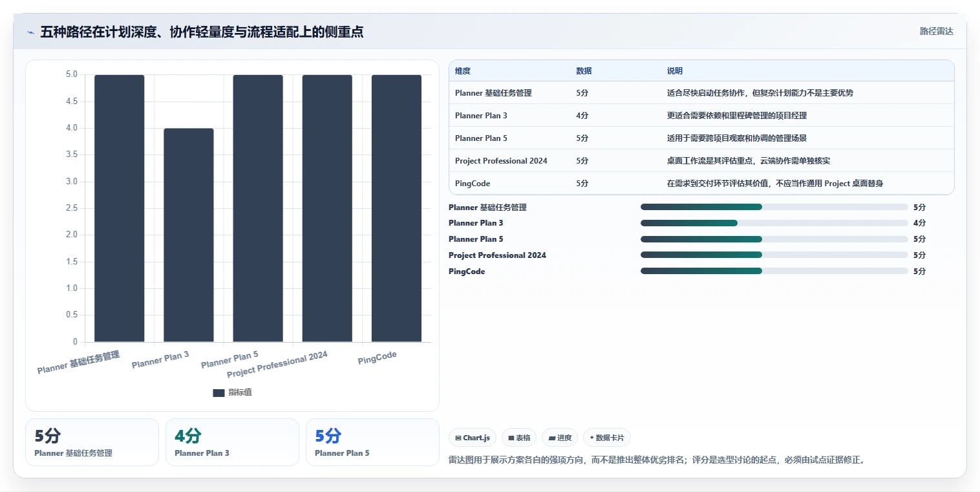Viewport: 980px width, 492px height.
Task: Select the 数据卡片 chip
Action: 606,438
